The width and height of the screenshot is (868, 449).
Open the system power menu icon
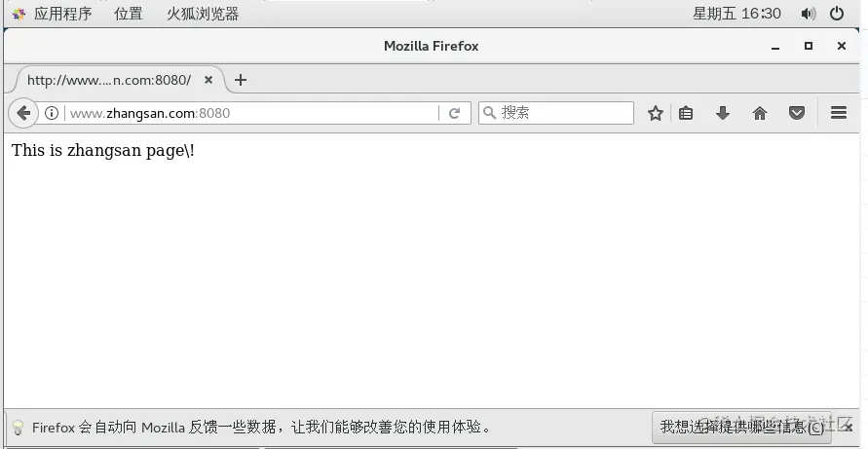coord(837,14)
